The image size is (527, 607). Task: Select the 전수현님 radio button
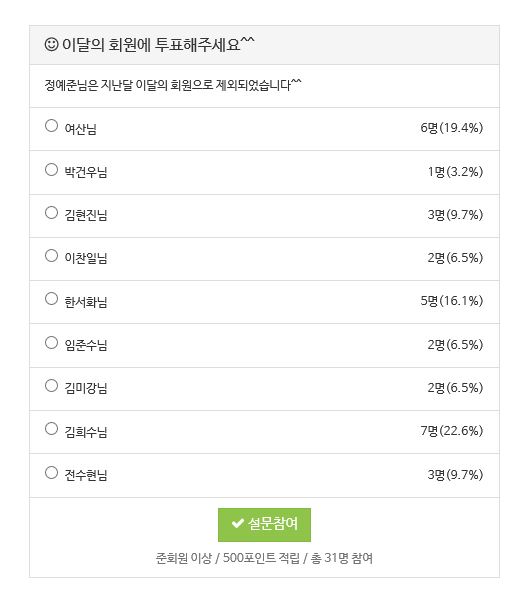click(x=51, y=472)
